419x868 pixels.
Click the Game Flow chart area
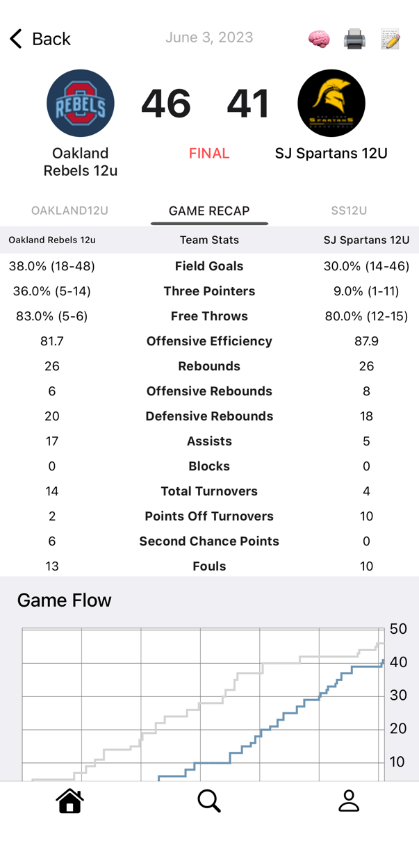coord(203,703)
